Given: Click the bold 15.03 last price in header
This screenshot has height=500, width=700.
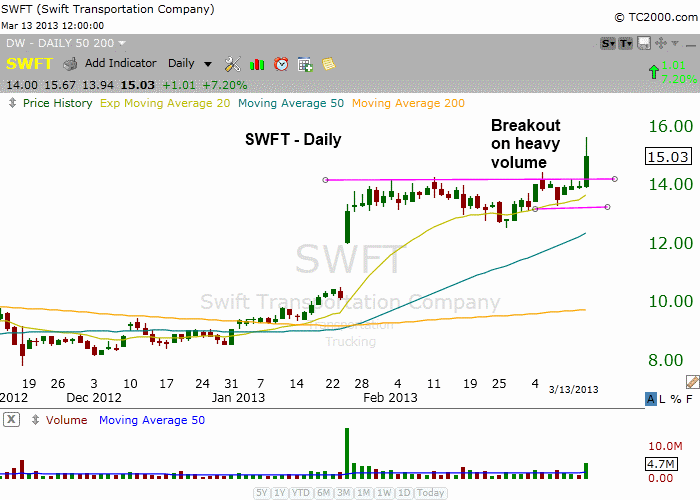Looking at the screenshot, I should click(138, 85).
